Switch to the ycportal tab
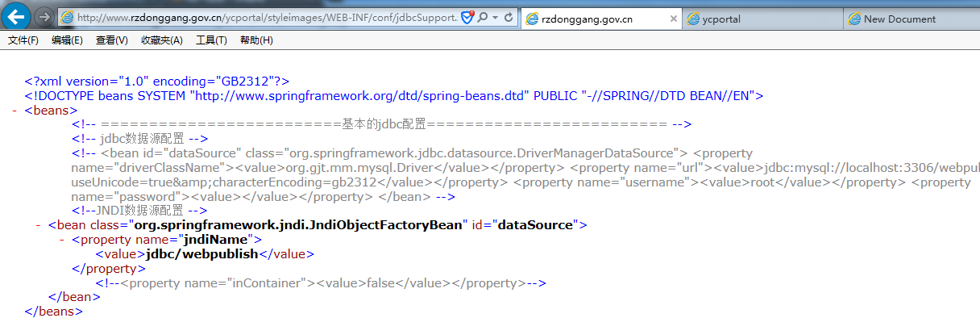This screenshot has width=980, height=318. [x=762, y=19]
